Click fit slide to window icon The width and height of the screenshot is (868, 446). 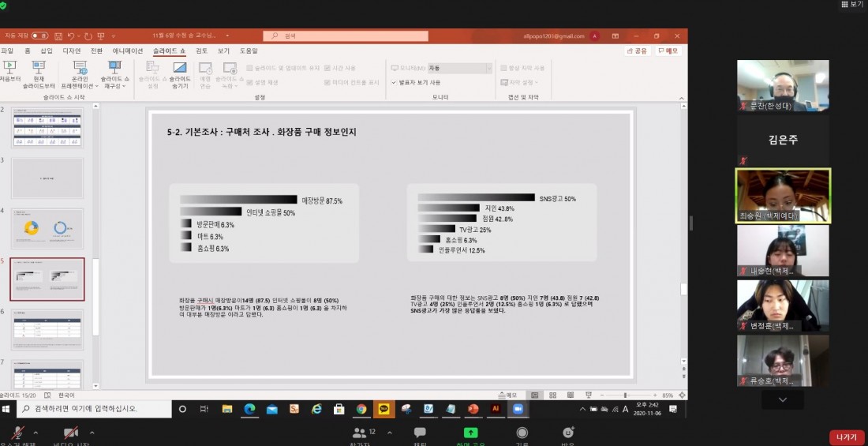tap(682, 395)
